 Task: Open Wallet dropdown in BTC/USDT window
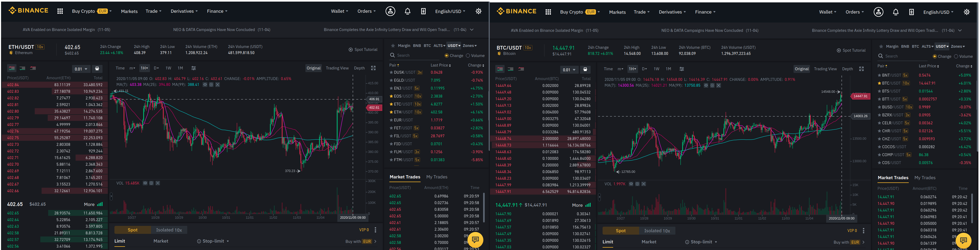[x=827, y=12]
